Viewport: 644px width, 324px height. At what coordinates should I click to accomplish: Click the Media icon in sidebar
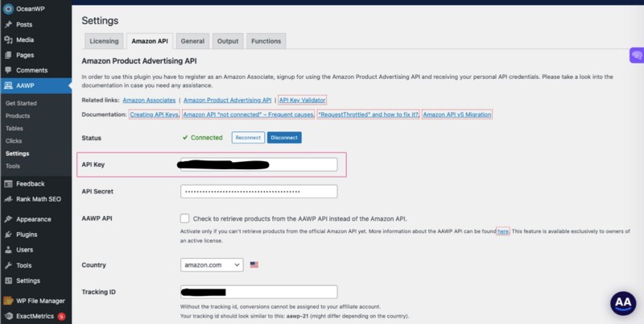click(x=8, y=39)
